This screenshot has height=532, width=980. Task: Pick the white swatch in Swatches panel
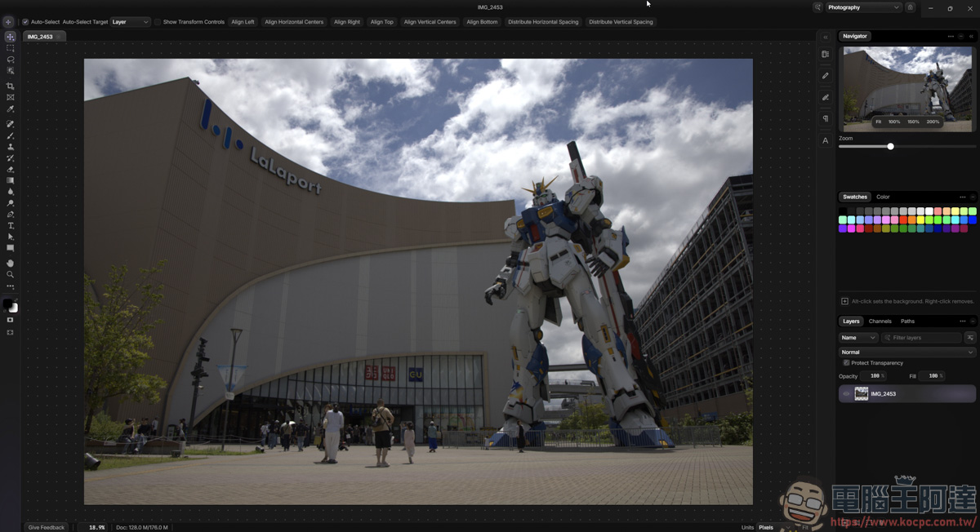(929, 211)
